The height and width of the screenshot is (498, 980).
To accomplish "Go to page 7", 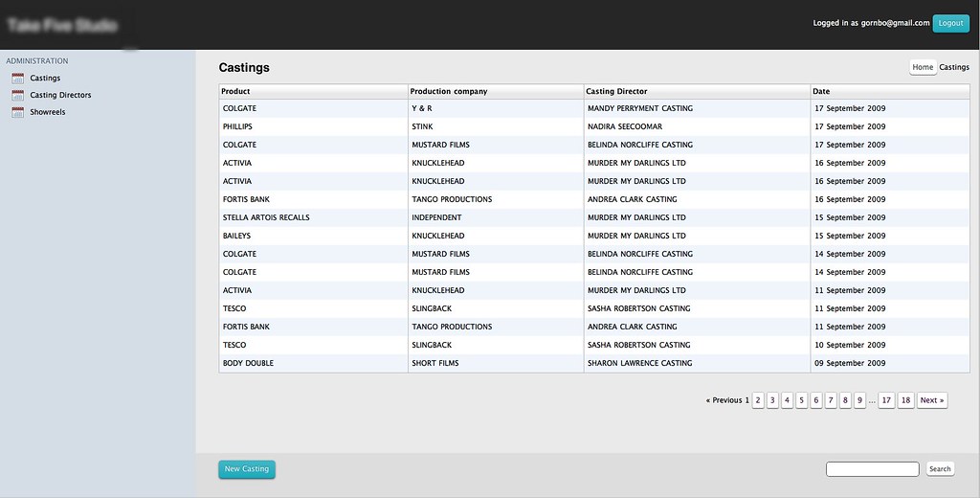I will click(x=831, y=400).
